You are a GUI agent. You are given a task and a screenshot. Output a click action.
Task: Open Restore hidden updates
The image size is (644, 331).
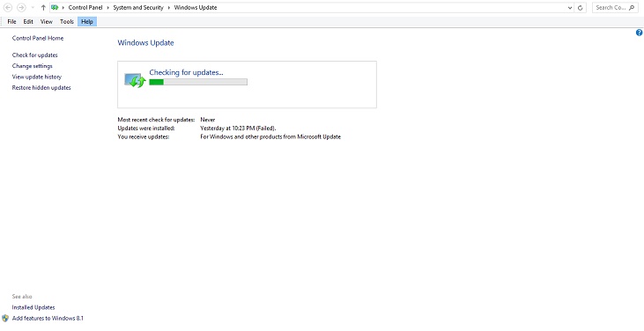pyautogui.click(x=41, y=88)
